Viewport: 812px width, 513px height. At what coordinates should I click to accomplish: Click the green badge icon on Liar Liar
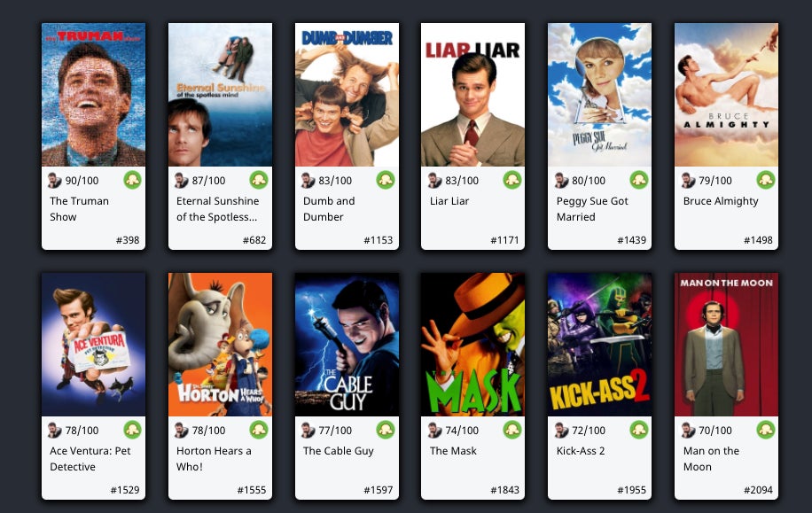(512, 180)
